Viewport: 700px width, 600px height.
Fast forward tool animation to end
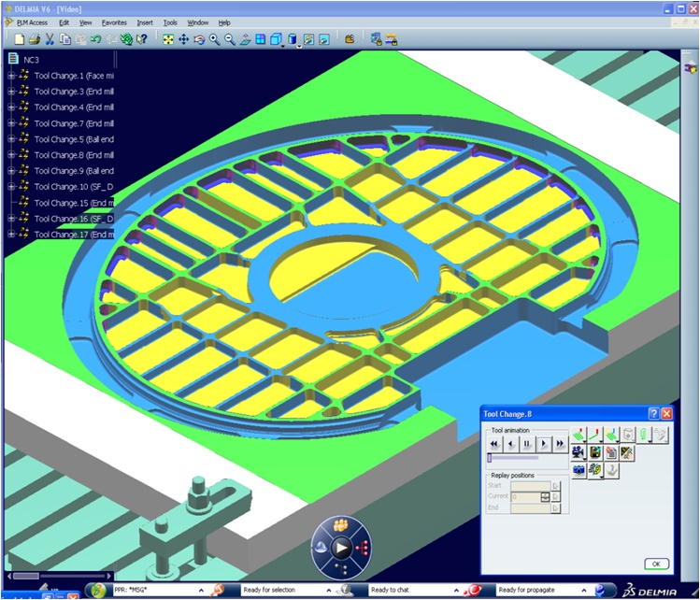pyautogui.click(x=560, y=444)
